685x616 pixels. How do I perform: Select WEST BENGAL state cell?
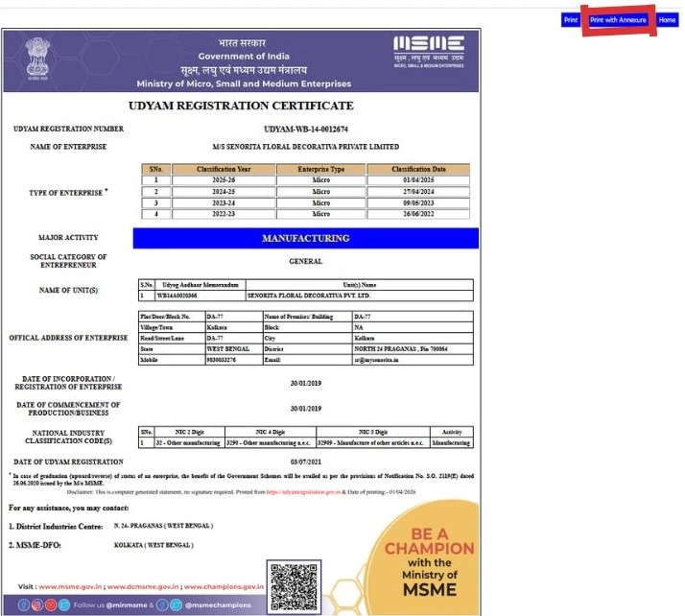[x=234, y=349]
